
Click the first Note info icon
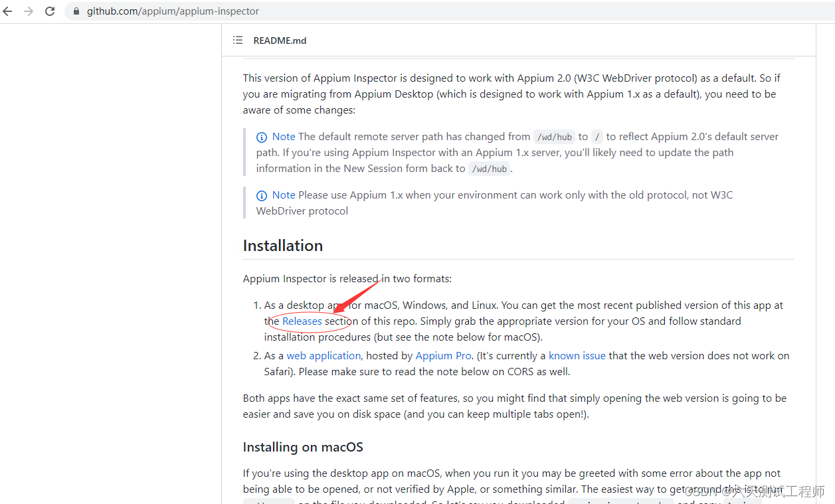tap(262, 137)
